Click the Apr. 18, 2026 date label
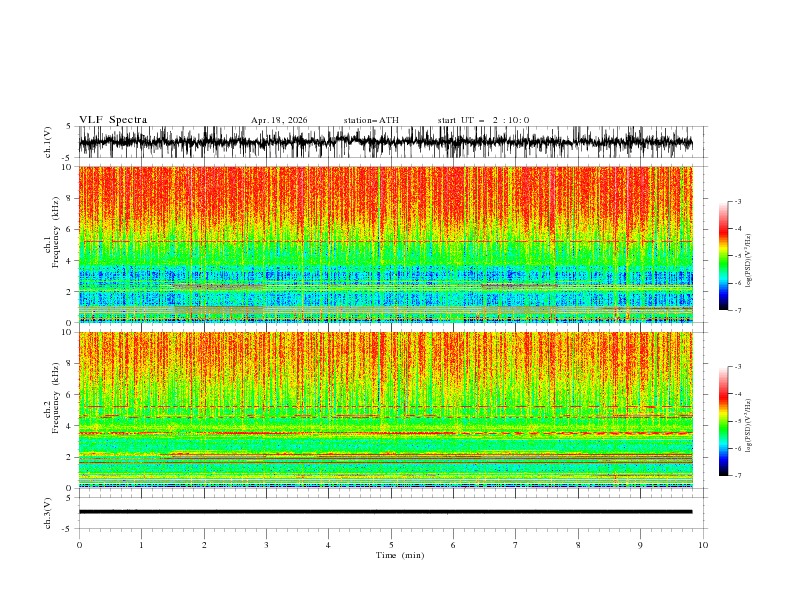 pyautogui.click(x=279, y=120)
